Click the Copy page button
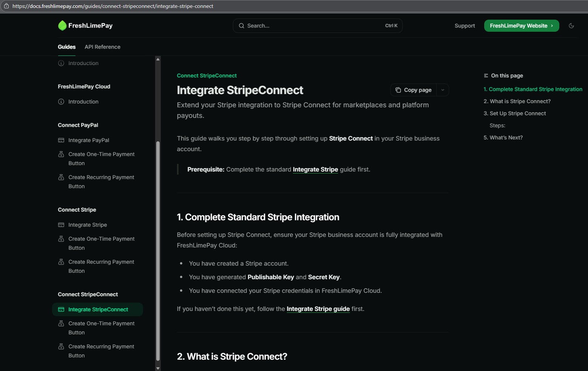 pos(414,90)
